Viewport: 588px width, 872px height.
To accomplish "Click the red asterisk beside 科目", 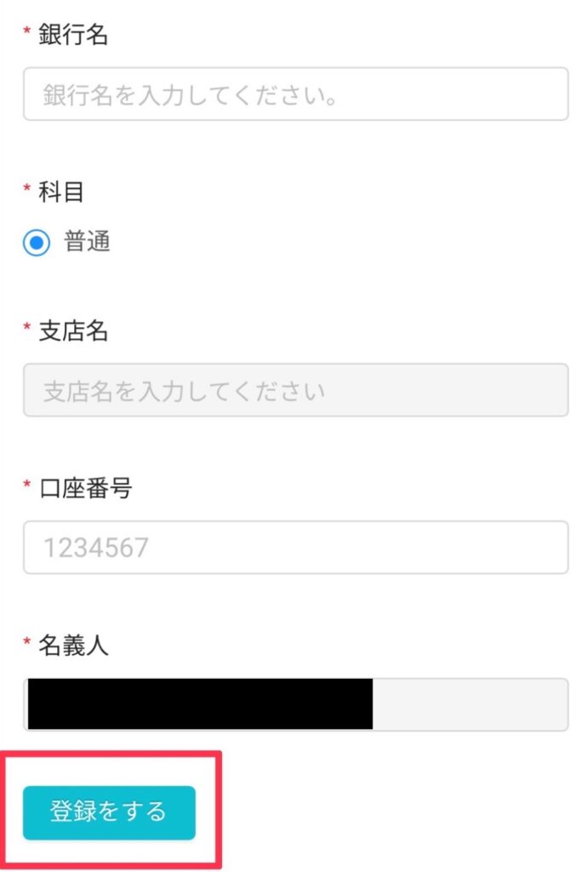I will point(26,187).
